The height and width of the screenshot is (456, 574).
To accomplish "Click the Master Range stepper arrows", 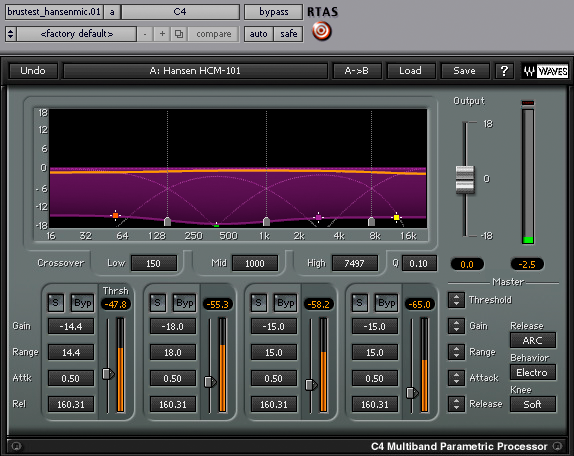I will (456, 352).
